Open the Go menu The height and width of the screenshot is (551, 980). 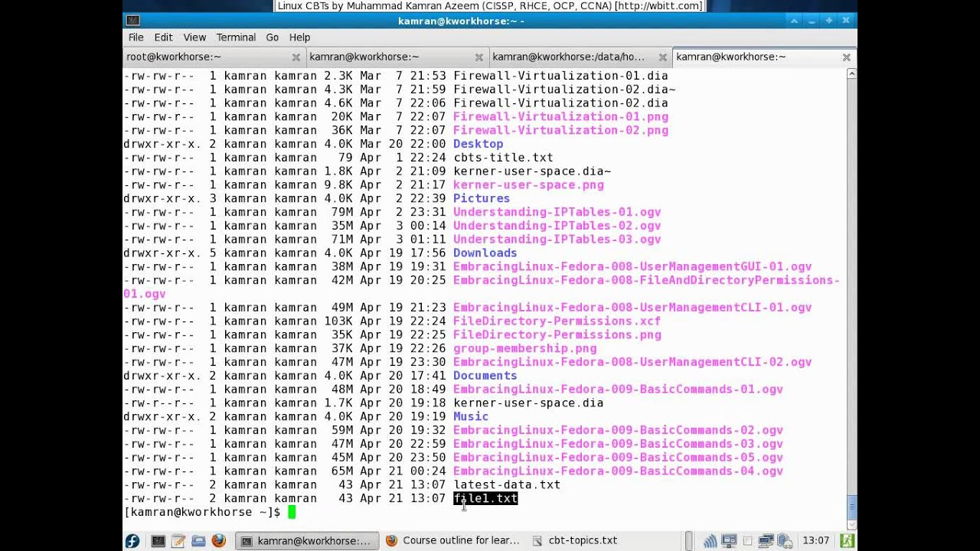pyautogui.click(x=273, y=37)
